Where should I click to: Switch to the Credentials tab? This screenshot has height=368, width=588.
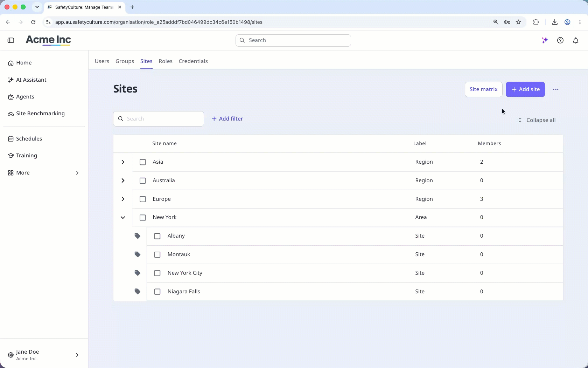[193, 61]
